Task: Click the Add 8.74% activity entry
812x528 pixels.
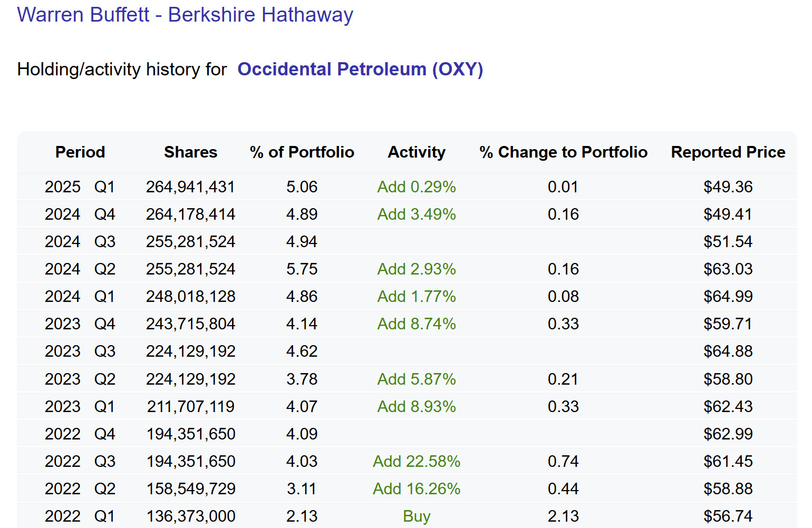Action: [x=417, y=324]
